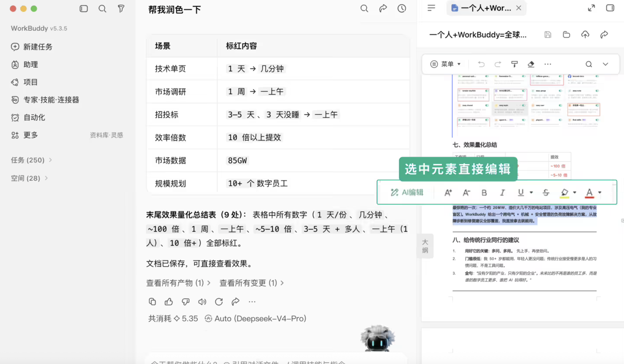This screenshot has width=624, height=364.
Task: Expand the 空间 (28) section
Action: pyautogui.click(x=29, y=178)
